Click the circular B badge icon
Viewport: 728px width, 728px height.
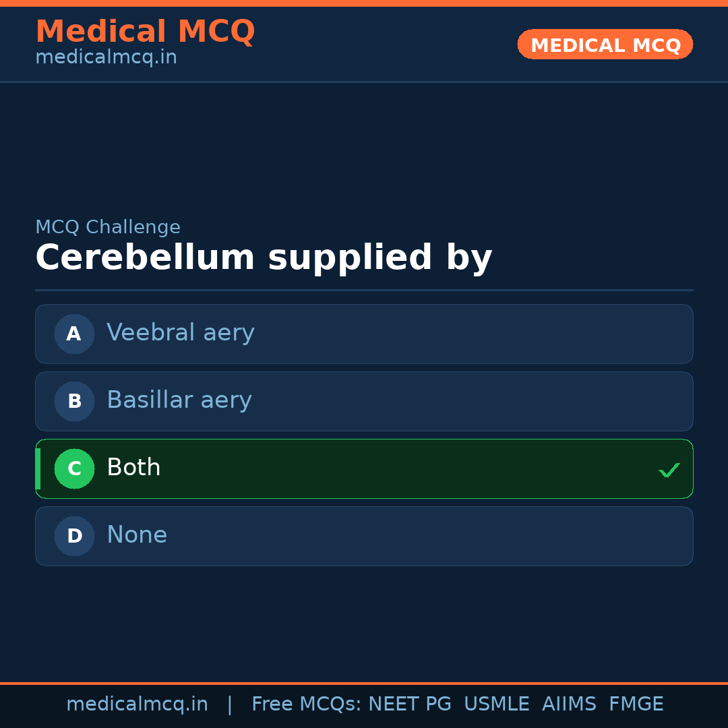74,401
